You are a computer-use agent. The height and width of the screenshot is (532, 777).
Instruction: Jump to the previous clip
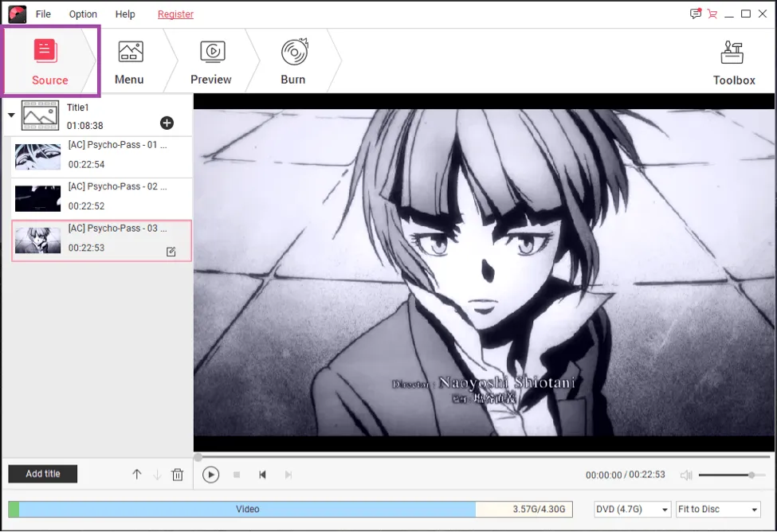tap(263, 475)
